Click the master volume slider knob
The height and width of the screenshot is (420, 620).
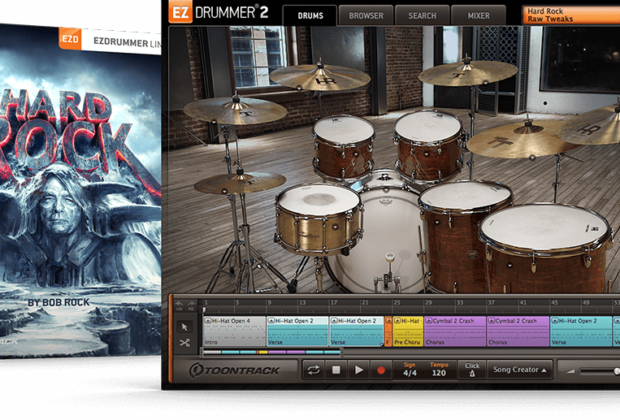[616, 371]
